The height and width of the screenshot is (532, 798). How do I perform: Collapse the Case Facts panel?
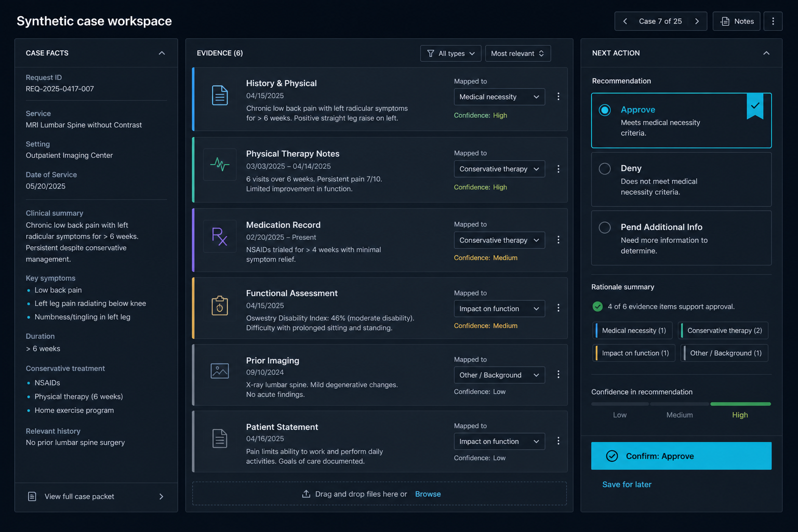pos(162,53)
